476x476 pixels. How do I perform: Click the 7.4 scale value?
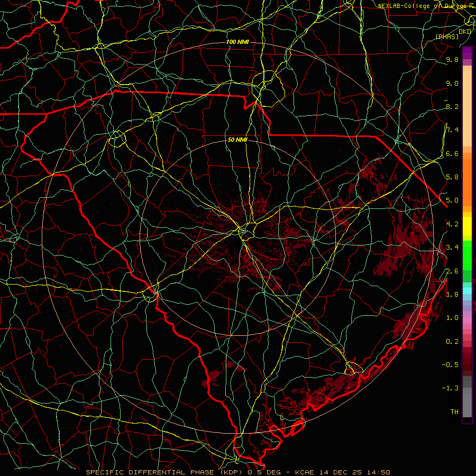452,130
